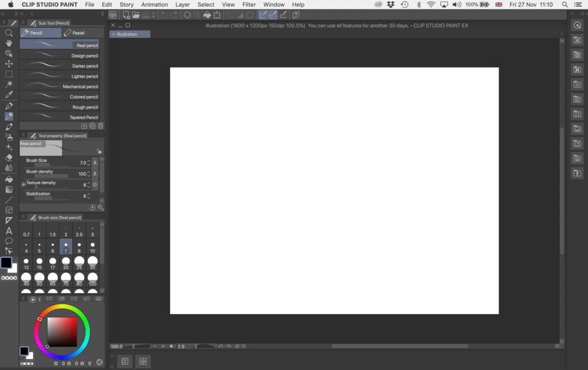Duplicate the sub tool via copy icon

pyautogui.click(x=92, y=126)
